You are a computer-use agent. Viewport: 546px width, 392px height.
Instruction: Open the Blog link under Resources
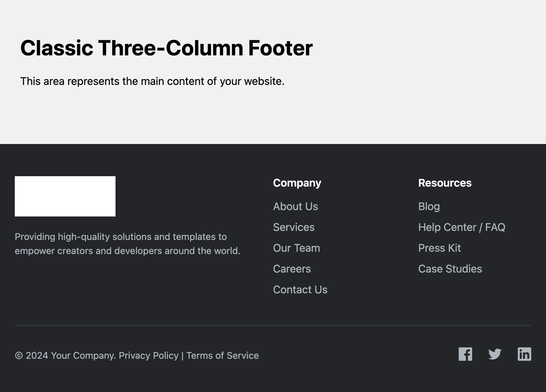tap(429, 206)
